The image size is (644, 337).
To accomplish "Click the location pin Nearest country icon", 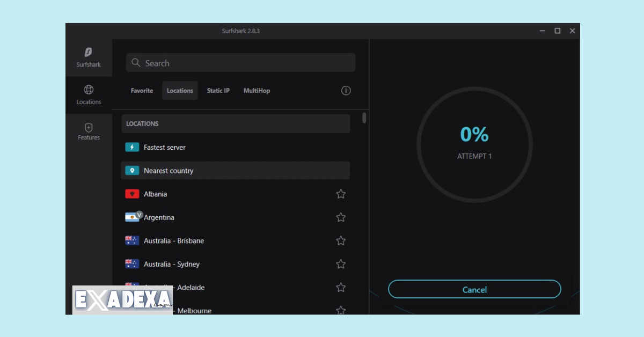I will coord(131,170).
